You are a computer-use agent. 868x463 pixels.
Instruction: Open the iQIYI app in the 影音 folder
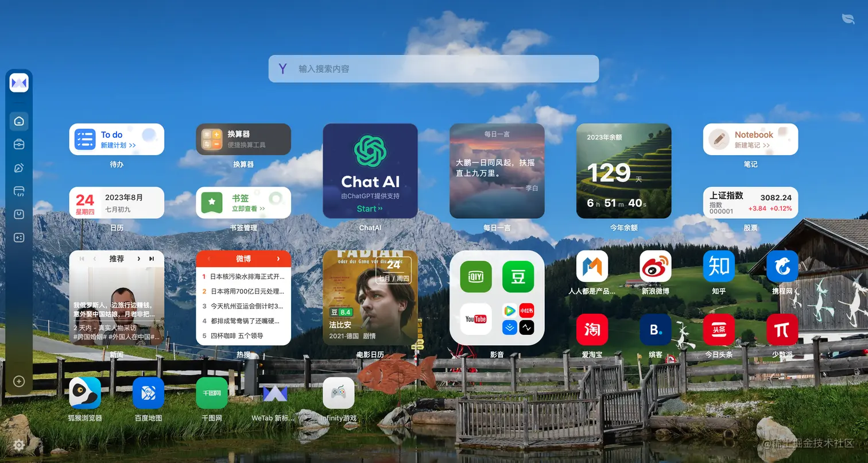pyautogui.click(x=476, y=277)
